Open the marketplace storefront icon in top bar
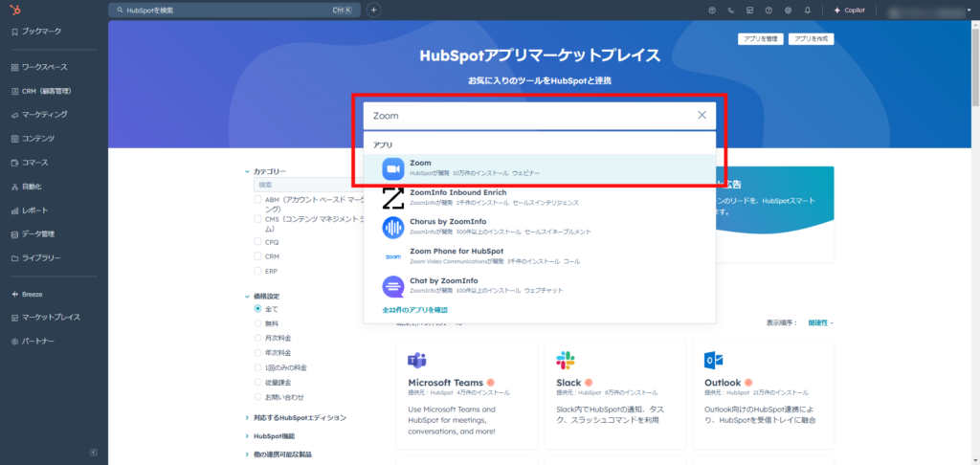Viewport: 980px width, 465px height. 750,10
